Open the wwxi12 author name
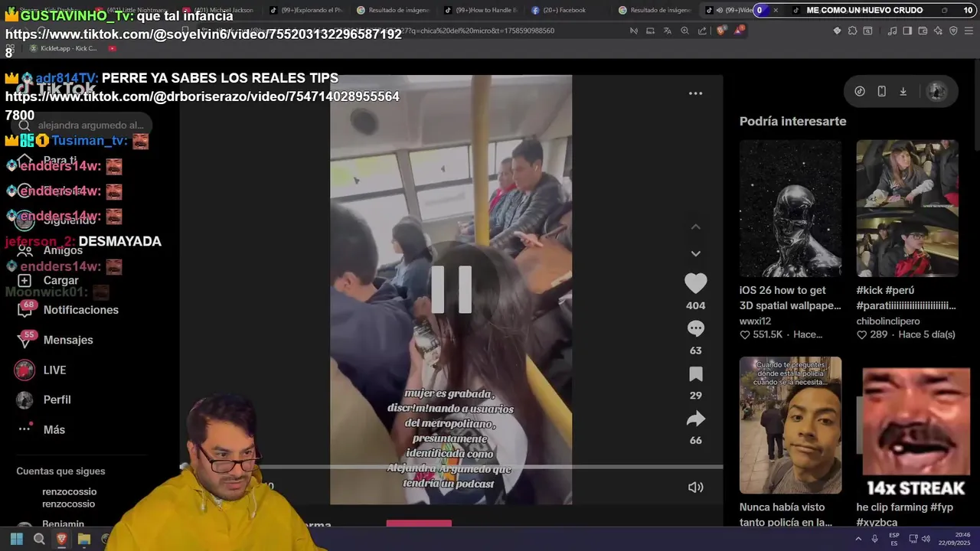This screenshot has height=551, width=980. click(755, 321)
